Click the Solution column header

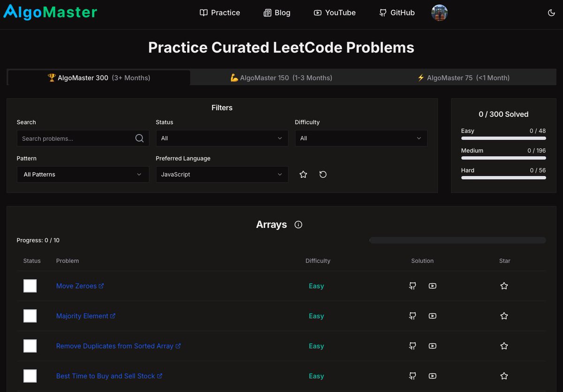pos(422,261)
